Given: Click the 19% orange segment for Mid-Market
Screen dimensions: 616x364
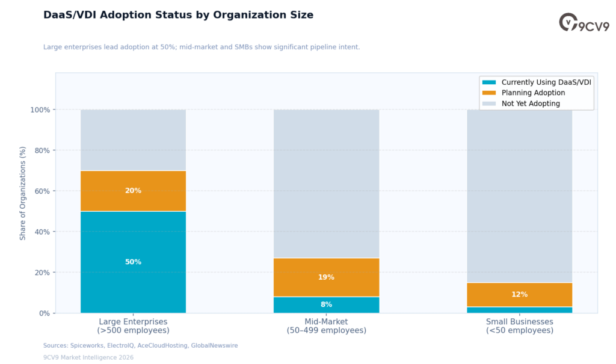Looking at the screenshot, I should (327, 277).
